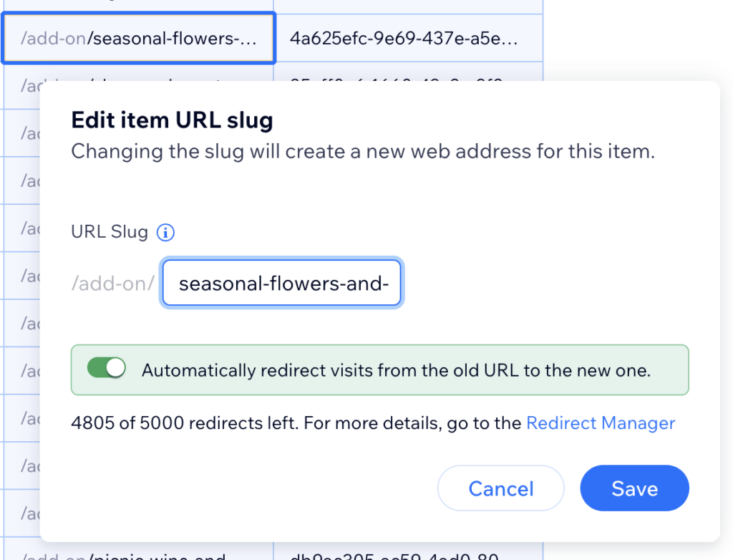
Task: Click the greyed /add-on/ prefix in dialog
Action: click(x=112, y=284)
